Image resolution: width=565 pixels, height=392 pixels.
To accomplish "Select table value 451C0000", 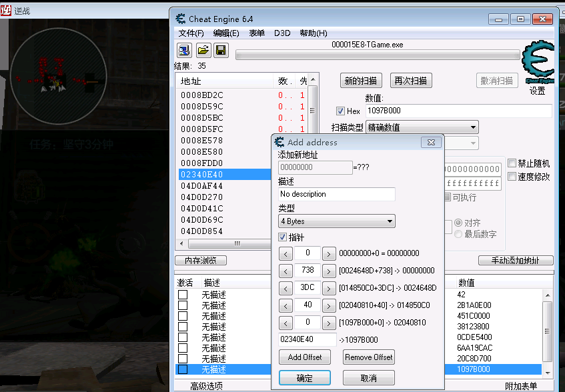I will tap(473, 316).
